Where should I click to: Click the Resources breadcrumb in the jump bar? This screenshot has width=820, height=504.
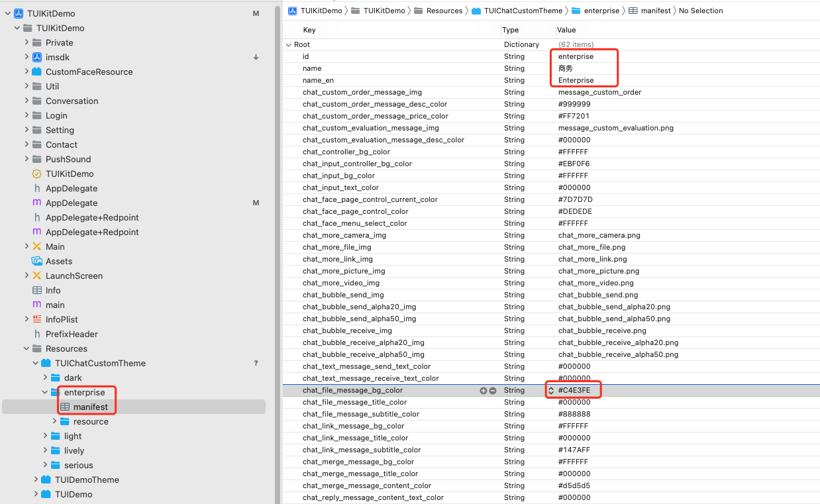[444, 11]
